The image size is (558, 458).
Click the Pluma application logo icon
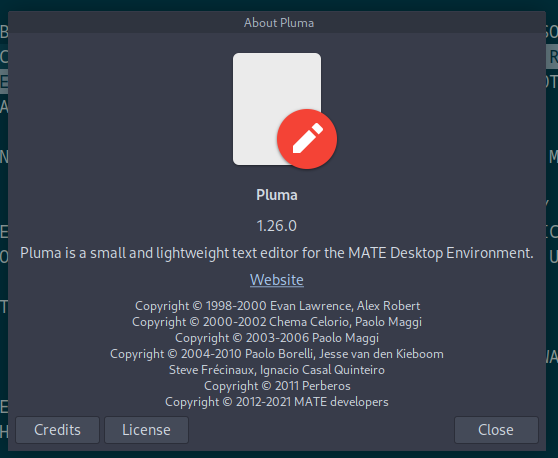point(284,111)
